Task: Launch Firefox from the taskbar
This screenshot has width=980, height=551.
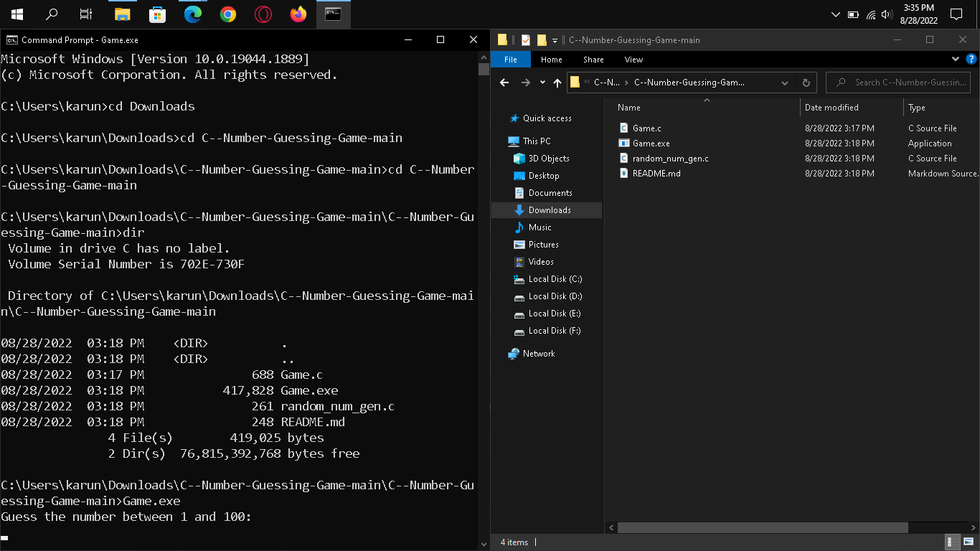Action: pos(298,14)
